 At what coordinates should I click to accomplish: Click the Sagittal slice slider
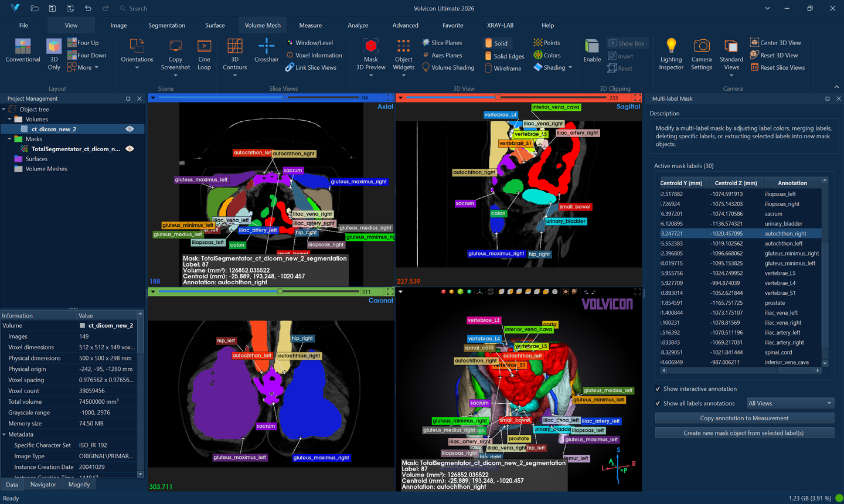click(506, 97)
